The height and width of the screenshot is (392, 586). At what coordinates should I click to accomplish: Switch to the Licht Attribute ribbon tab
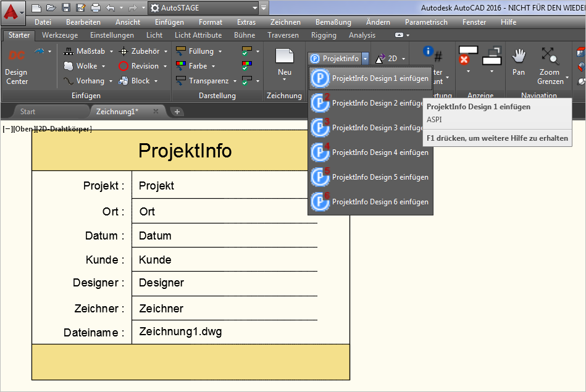198,35
